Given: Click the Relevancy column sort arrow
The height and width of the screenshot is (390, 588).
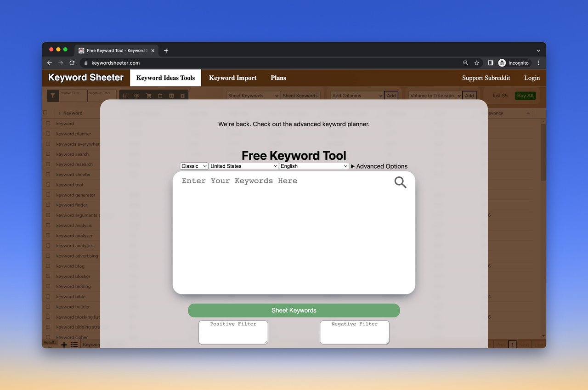Looking at the screenshot, I should (x=528, y=113).
